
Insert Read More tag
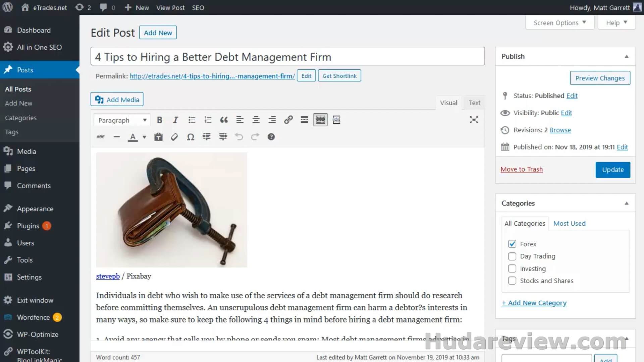click(304, 120)
